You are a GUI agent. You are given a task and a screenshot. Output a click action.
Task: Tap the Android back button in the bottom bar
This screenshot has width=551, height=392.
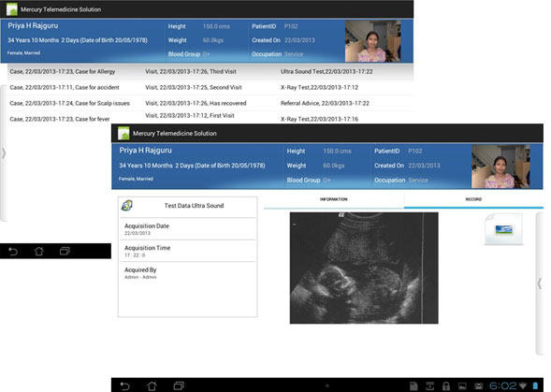click(124, 385)
